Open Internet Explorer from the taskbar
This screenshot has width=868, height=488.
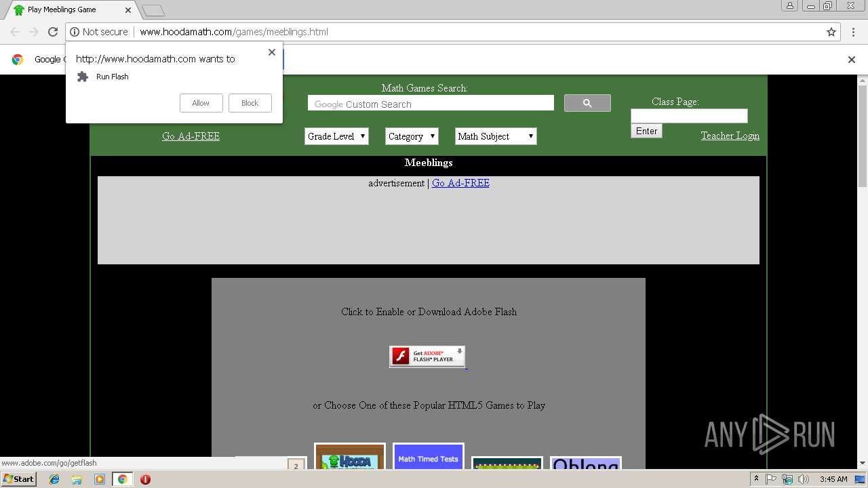[x=54, y=479]
